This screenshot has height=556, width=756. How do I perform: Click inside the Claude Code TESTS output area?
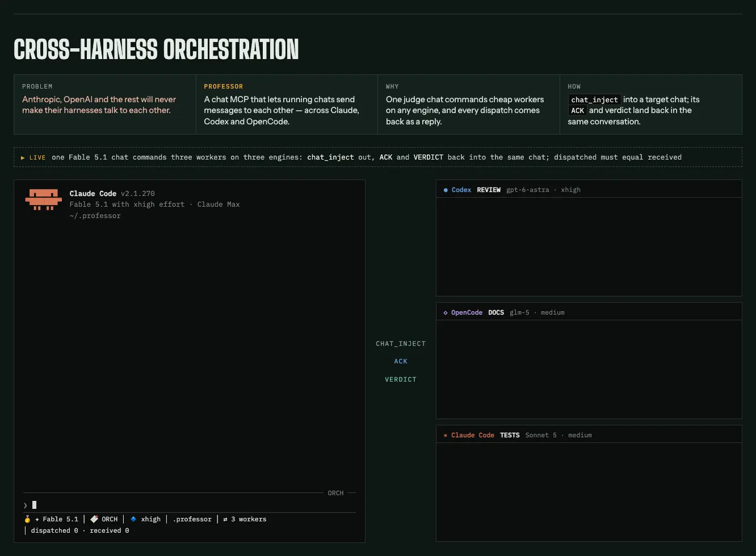pos(589,492)
